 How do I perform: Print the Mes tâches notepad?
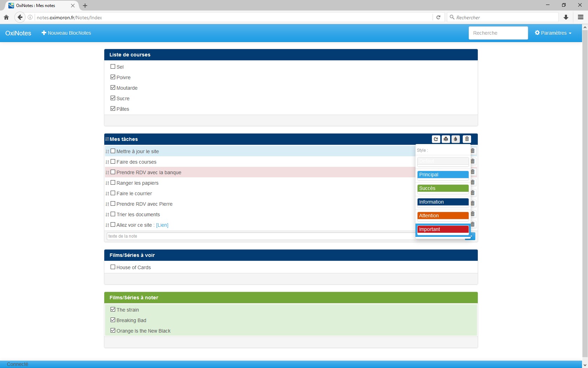[x=446, y=139]
